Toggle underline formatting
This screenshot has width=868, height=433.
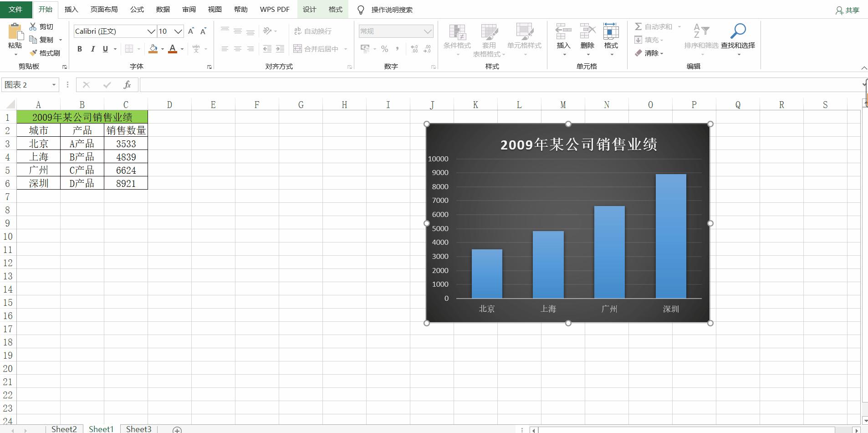pos(105,49)
